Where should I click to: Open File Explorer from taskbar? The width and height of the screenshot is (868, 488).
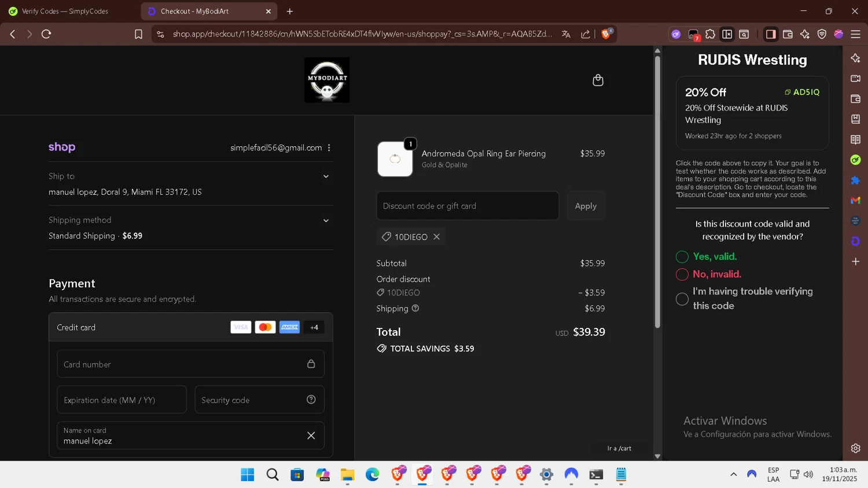(347, 475)
